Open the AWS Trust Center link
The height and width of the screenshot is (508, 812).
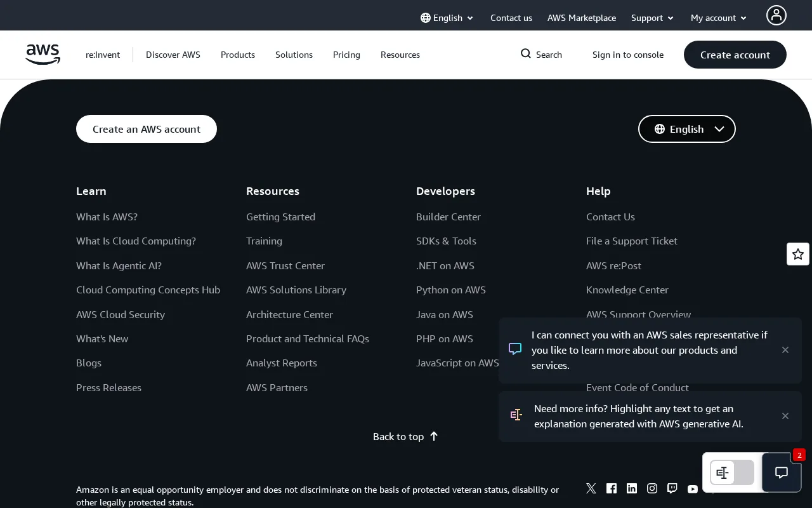(285, 265)
